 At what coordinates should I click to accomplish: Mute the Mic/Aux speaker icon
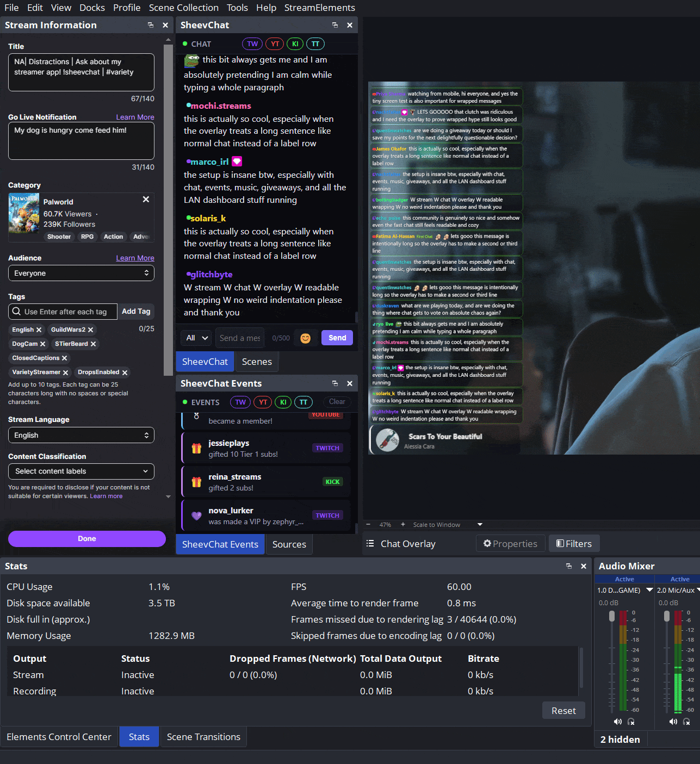tap(673, 722)
